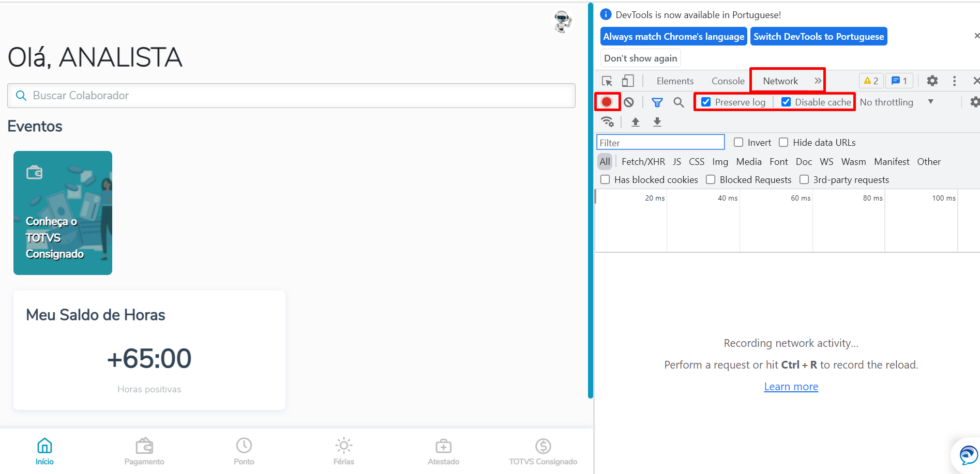Filter requests by All
Image resolution: width=980 pixels, height=474 pixels.
(x=605, y=162)
